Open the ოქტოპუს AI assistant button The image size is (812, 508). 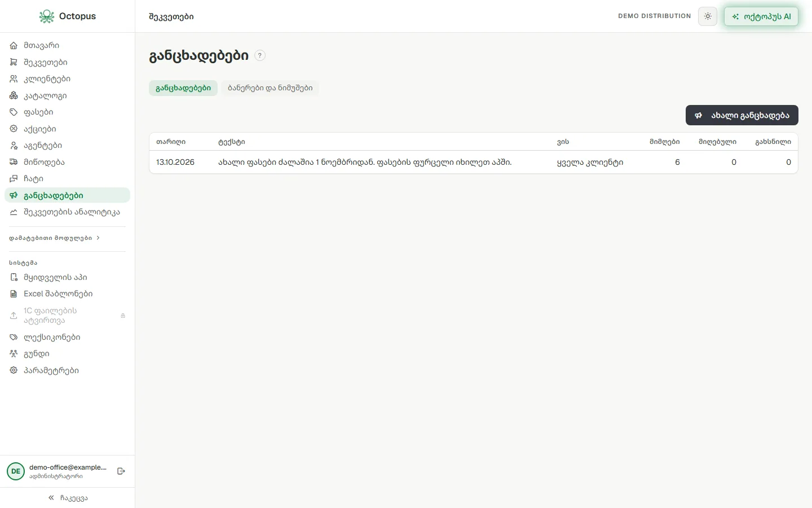[x=761, y=16]
